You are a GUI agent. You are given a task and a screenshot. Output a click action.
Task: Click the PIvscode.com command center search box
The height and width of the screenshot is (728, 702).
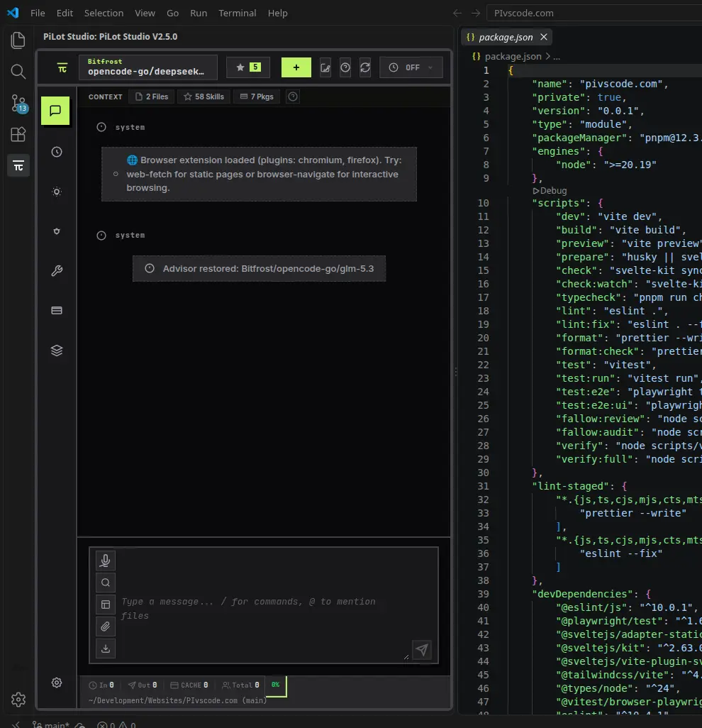[x=594, y=13]
